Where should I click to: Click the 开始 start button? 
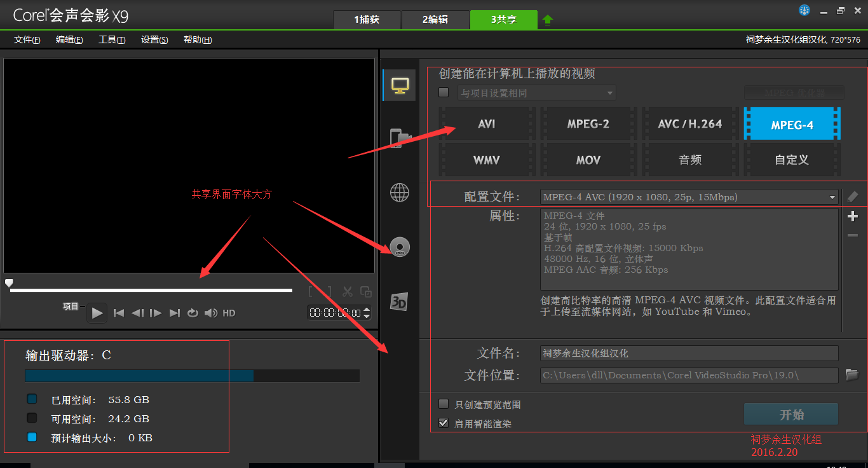(791, 415)
